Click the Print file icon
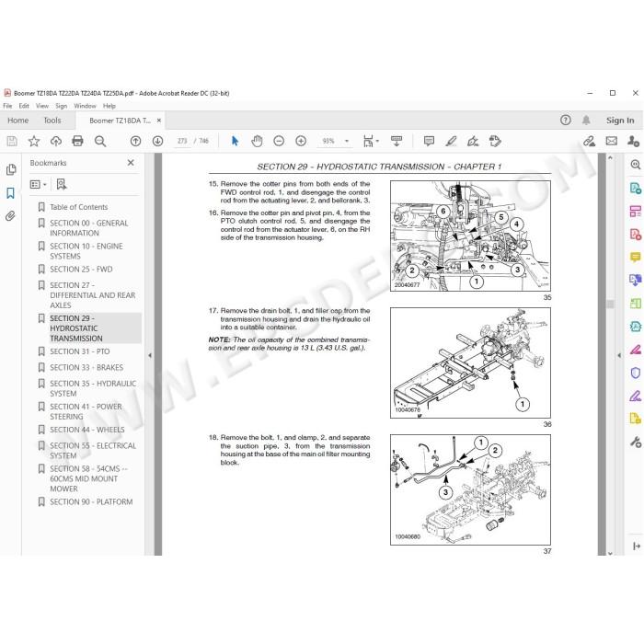 pyautogui.click(x=77, y=142)
